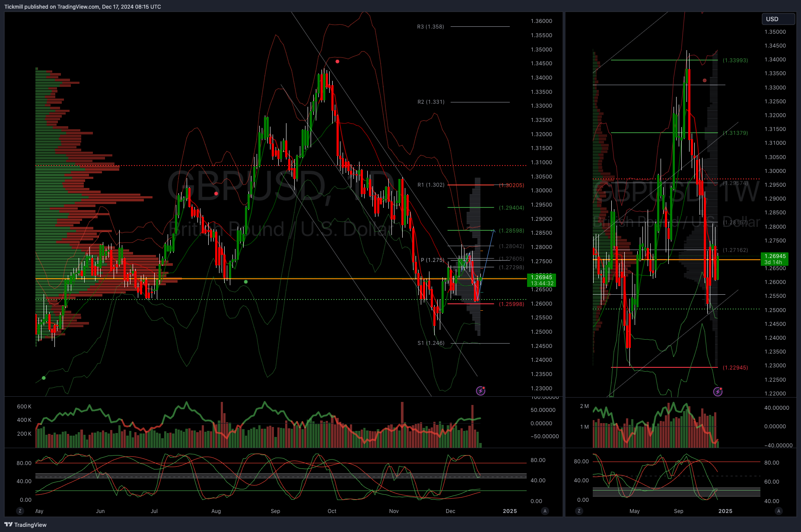Click the Jun label on the time axis
Viewport: 801px width, 532px height.
(100, 511)
